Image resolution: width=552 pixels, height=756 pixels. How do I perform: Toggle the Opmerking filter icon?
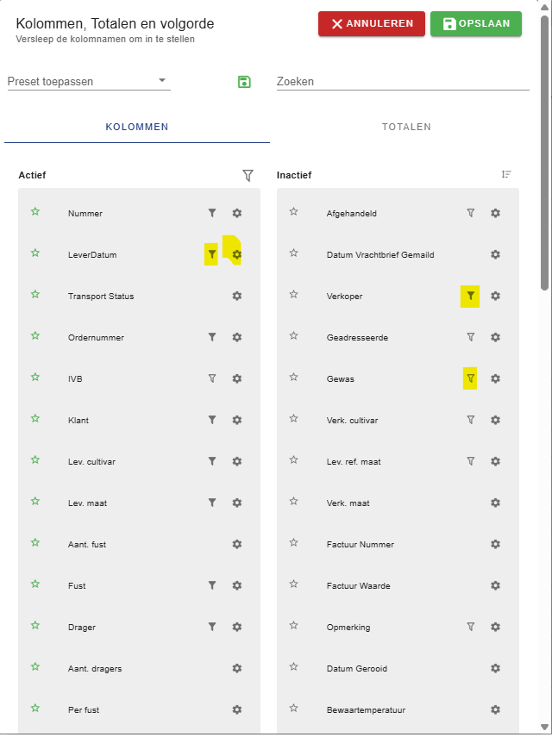point(471,627)
